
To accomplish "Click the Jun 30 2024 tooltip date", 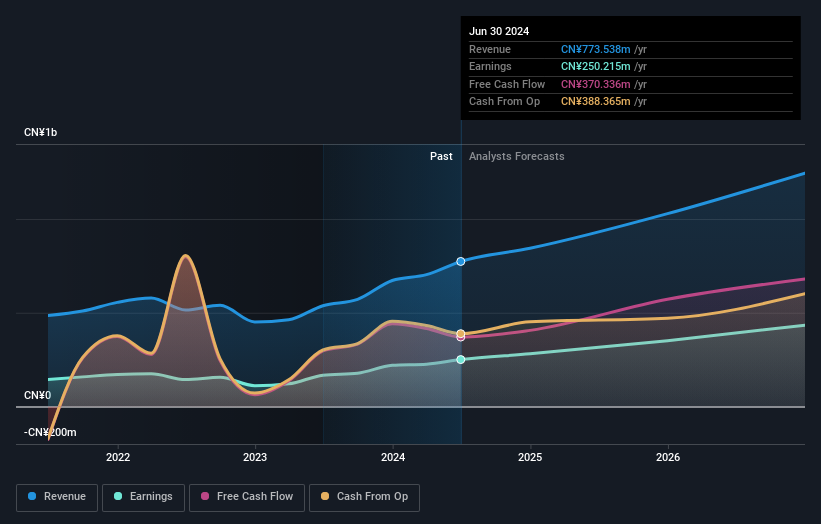I will (499, 31).
